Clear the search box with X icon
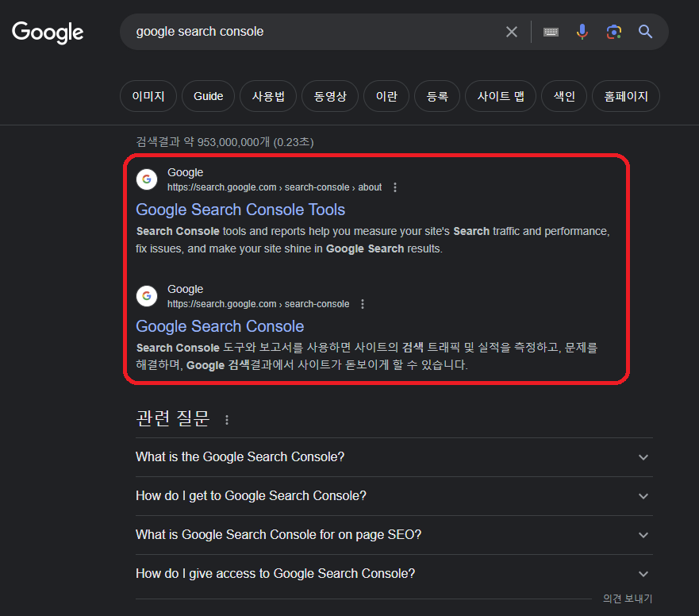The image size is (699, 616). tap(511, 32)
